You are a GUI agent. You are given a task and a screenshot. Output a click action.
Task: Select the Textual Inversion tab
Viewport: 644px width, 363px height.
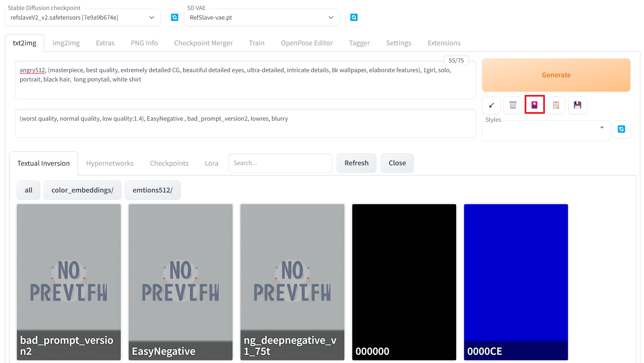[44, 163]
